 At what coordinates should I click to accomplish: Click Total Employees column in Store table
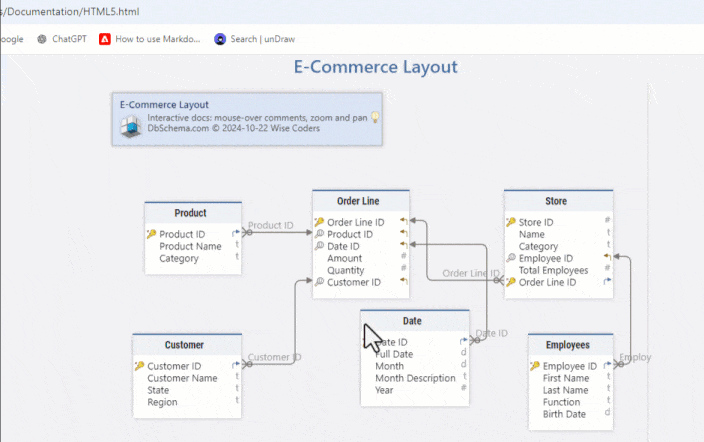[x=553, y=270]
